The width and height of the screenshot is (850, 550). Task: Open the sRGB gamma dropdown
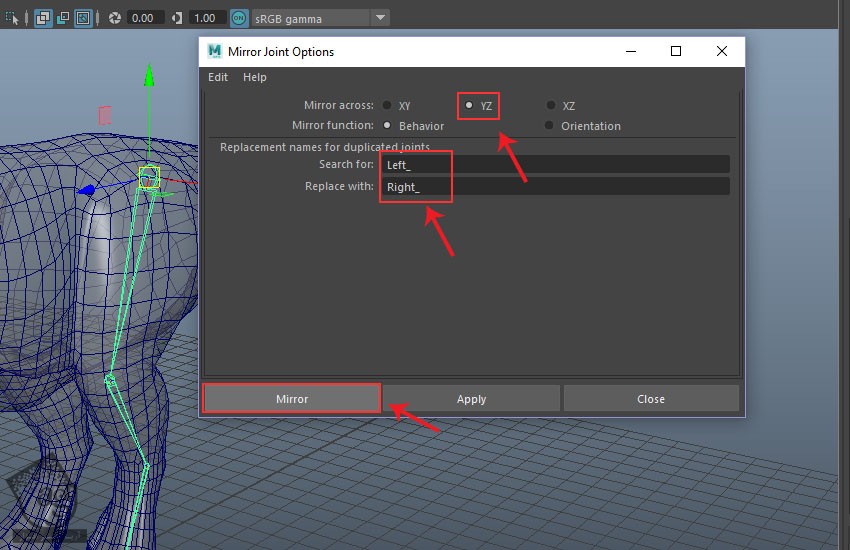click(x=380, y=18)
